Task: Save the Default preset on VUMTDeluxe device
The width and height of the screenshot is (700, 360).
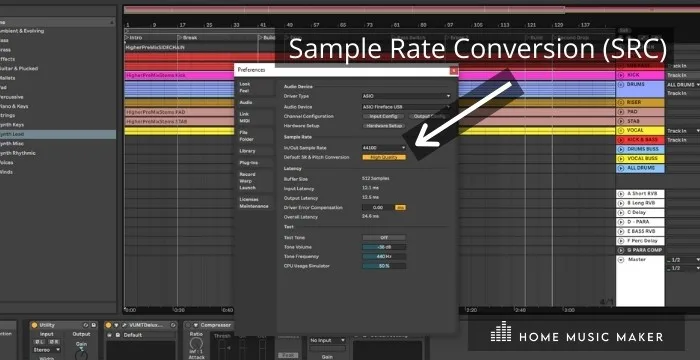Action: pos(118,335)
